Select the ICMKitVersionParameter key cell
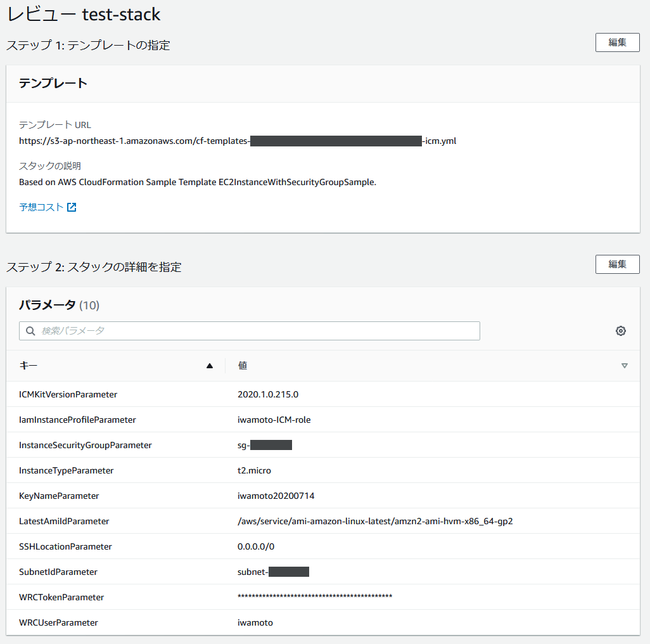 click(68, 394)
